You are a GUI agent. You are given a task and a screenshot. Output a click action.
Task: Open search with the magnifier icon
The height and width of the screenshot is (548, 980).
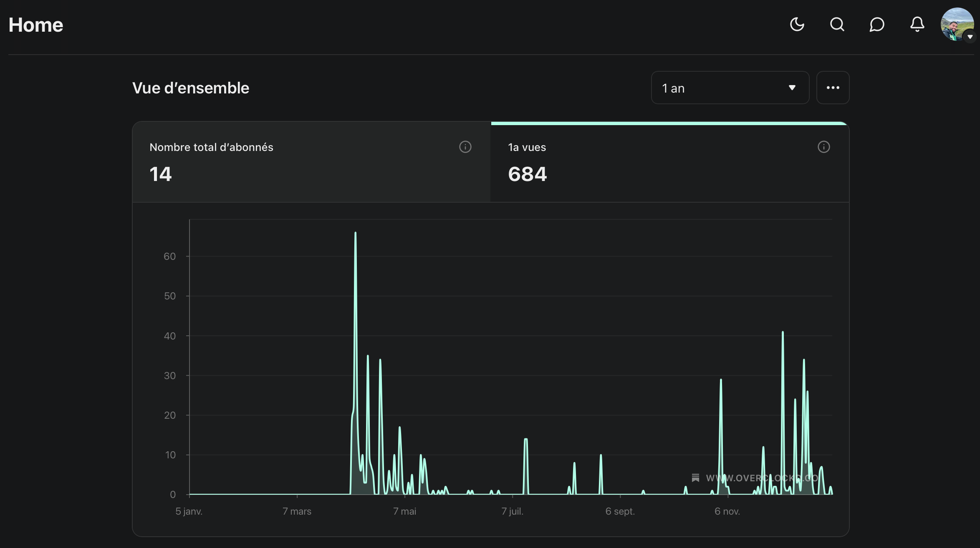pos(837,25)
